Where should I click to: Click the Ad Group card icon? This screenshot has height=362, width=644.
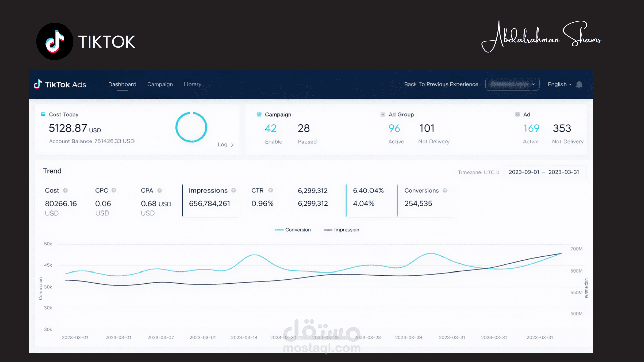pyautogui.click(x=383, y=114)
